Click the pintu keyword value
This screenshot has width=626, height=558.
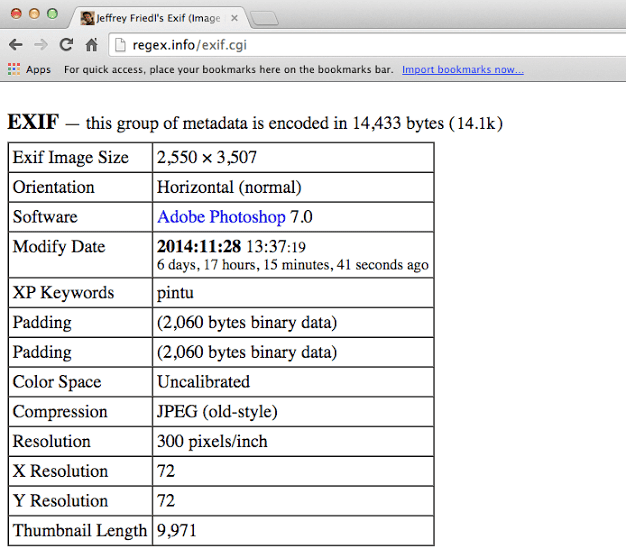click(177, 293)
